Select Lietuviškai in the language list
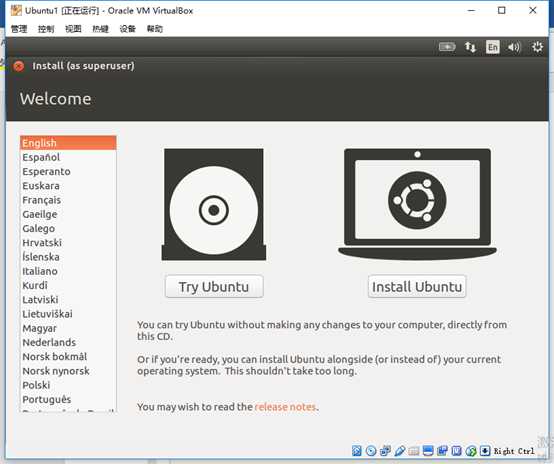This screenshot has width=554, height=464. coord(68,314)
